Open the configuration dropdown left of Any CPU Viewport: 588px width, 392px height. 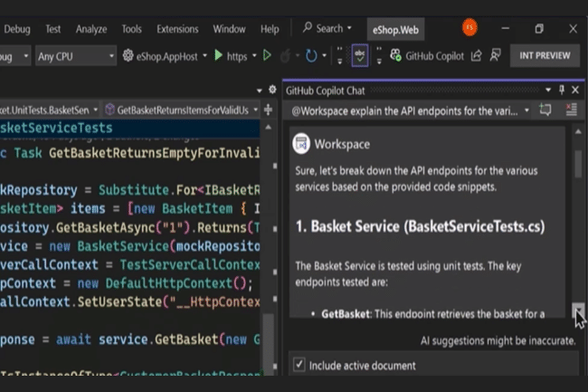15,56
